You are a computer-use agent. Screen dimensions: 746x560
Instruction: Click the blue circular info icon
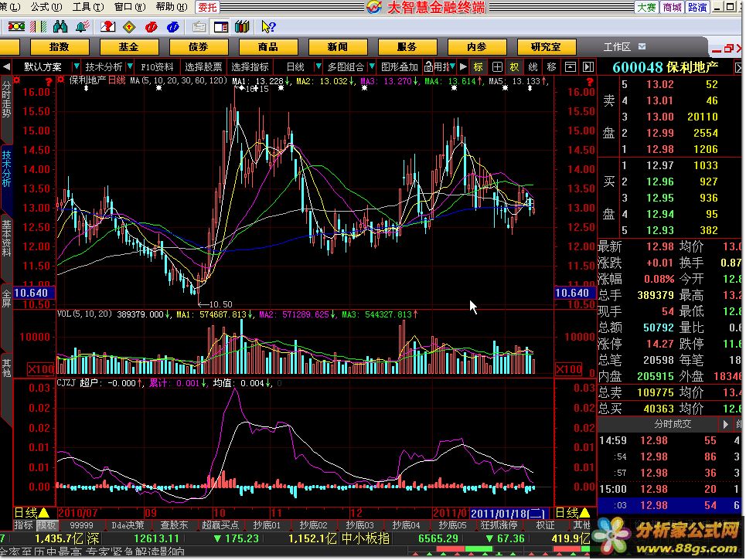(172, 27)
